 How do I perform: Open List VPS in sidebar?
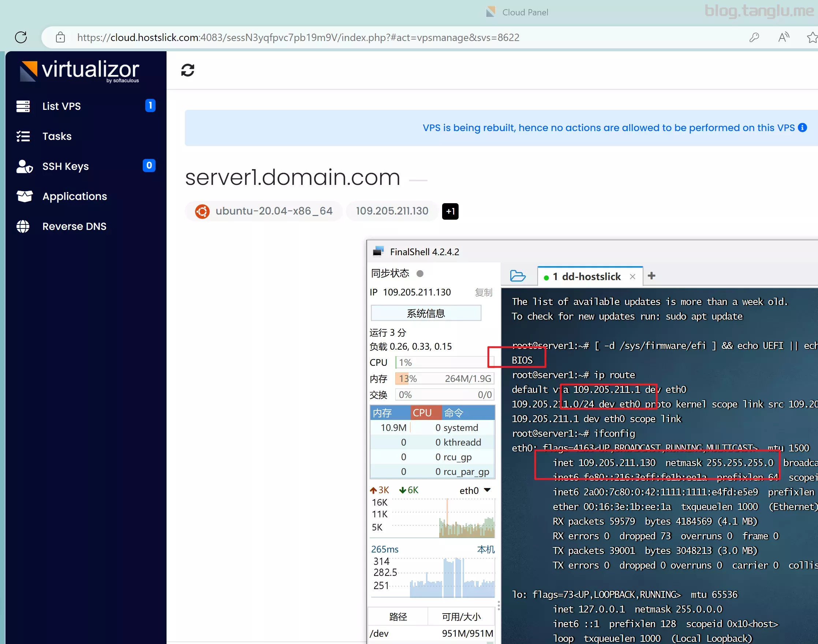(x=86, y=106)
